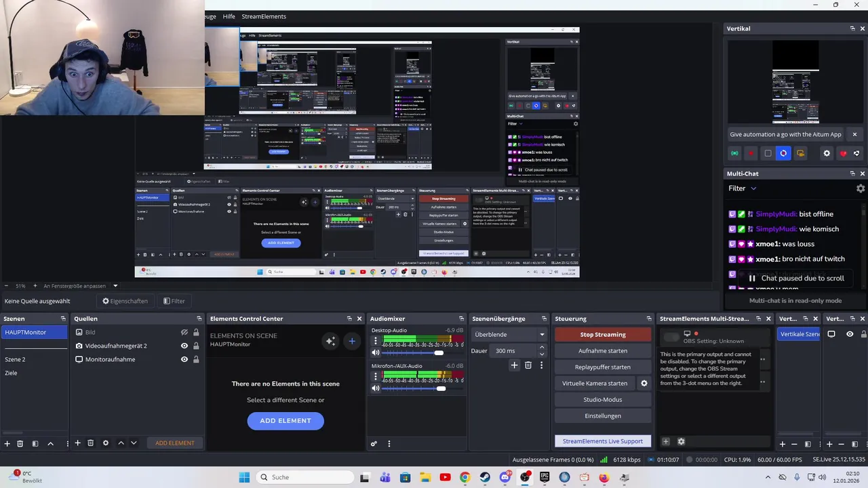Screen dimensions: 868x488
Task: Click the Dauer 300 ms field
Action: [513, 351]
